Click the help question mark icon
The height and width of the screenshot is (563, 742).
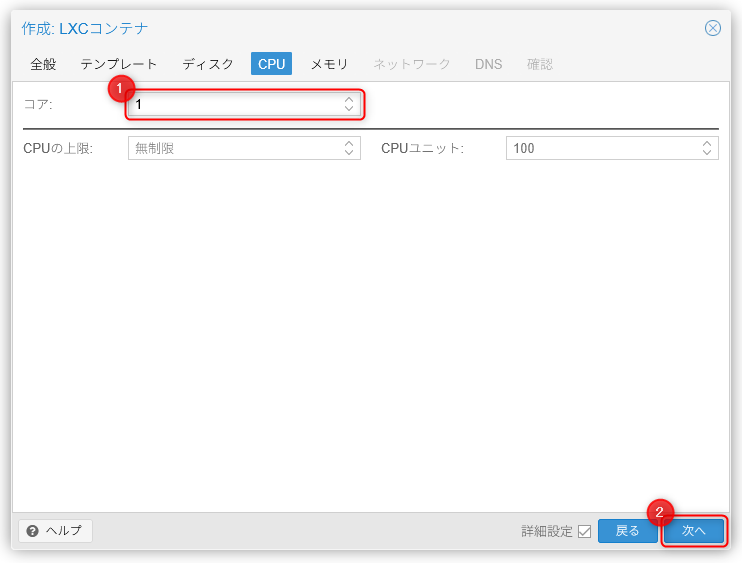pyautogui.click(x=33, y=531)
